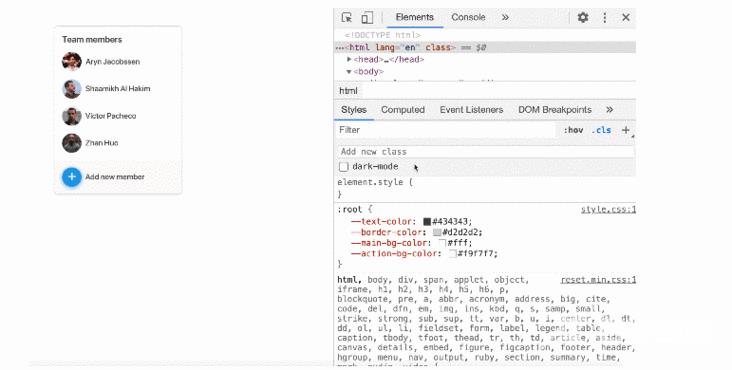This screenshot has height=370, width=732.
Task: Switch to the Console tab
Action: click(468, 17)
